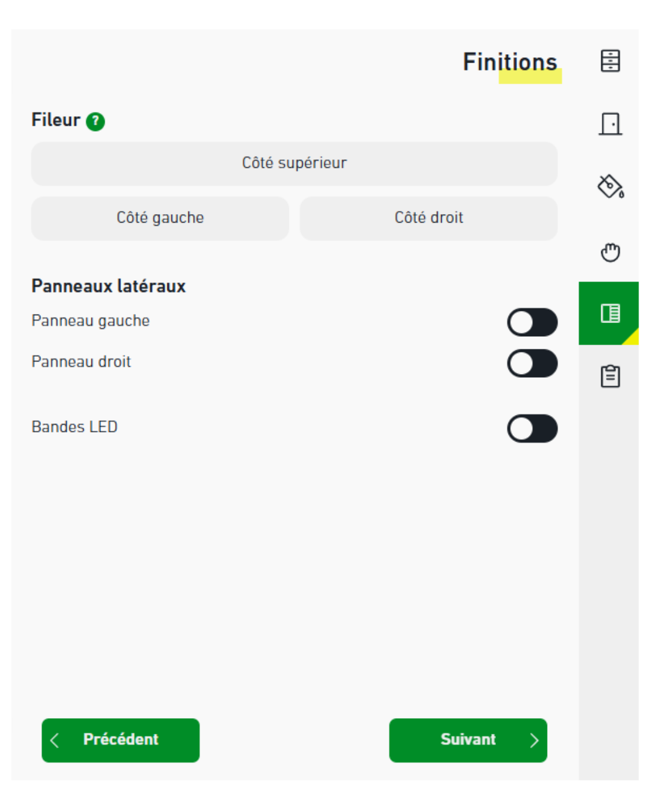Click the Bandes LED label text
The width and height of the screenshot is (650, 812).
click(75, 427)
